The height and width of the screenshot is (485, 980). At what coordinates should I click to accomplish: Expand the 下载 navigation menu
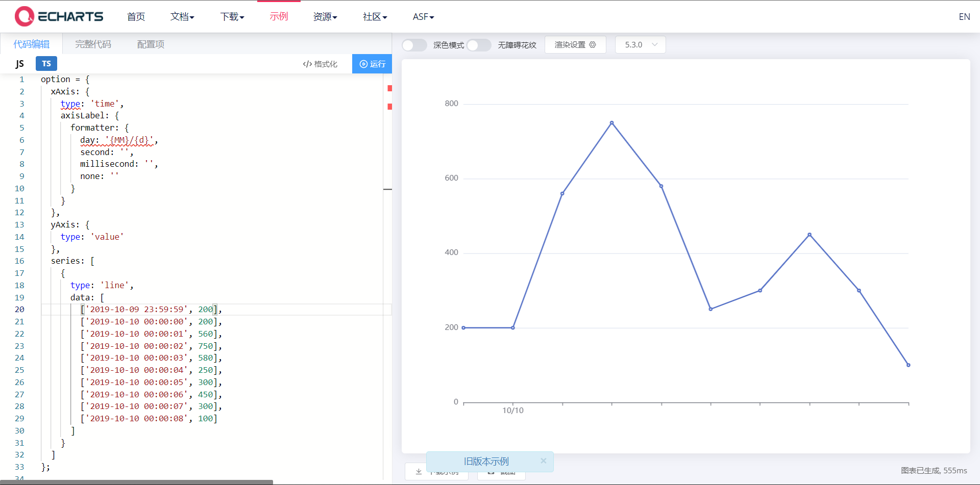coord(232,16)
